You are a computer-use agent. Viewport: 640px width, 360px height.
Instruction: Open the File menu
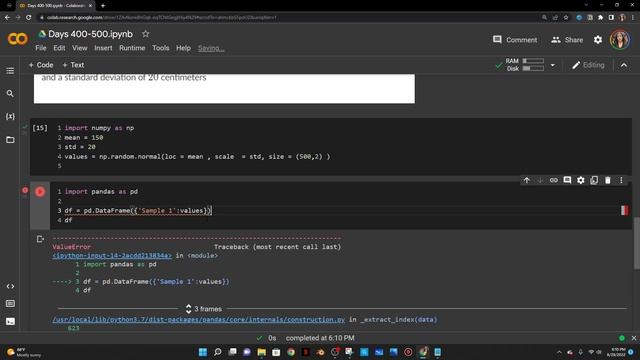[41, 48]
